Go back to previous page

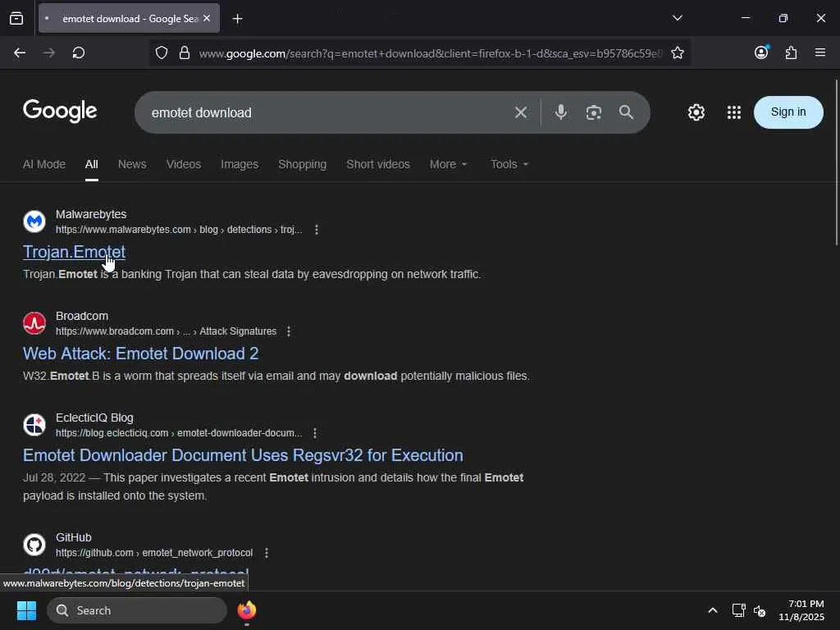[20, 52]
